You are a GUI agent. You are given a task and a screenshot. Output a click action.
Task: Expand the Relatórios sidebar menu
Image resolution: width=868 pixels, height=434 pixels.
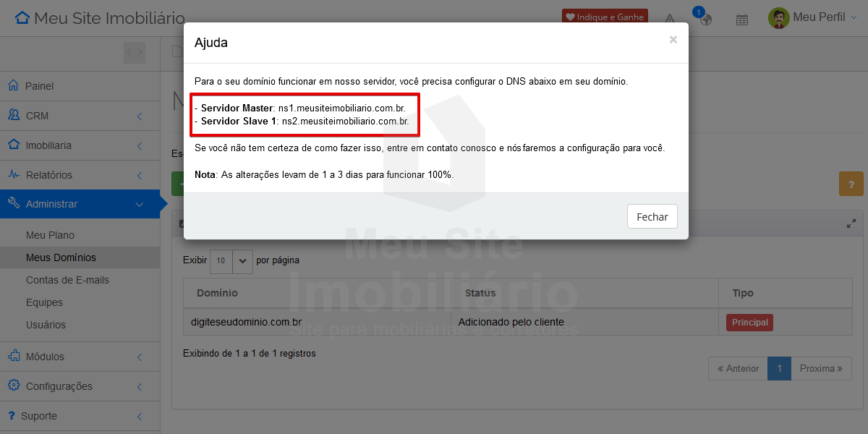(x=80, y=175)
